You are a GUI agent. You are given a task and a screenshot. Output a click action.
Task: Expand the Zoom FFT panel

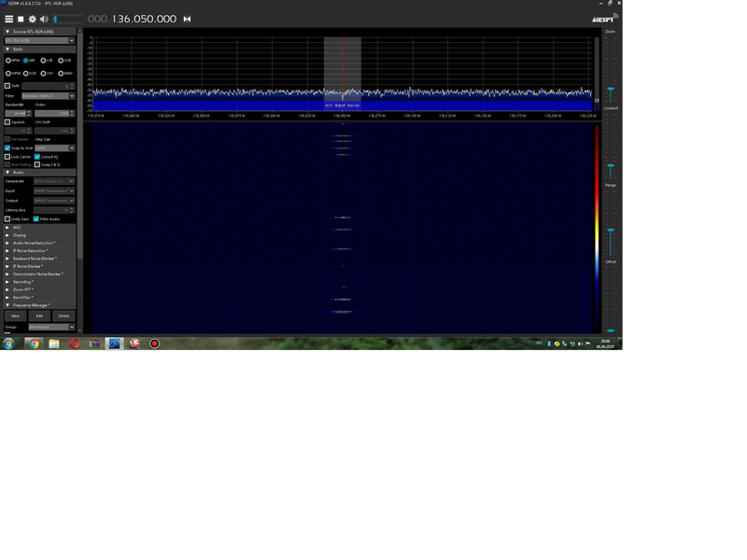pyautogui.click(x=39, y=289)
